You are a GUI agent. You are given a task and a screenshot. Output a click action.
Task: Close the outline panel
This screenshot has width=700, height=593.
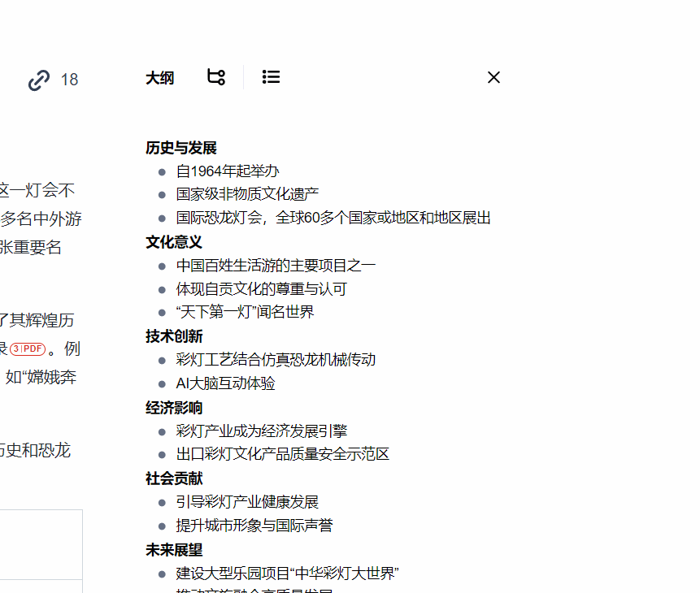pyautogui.click(x=493, y=77)
